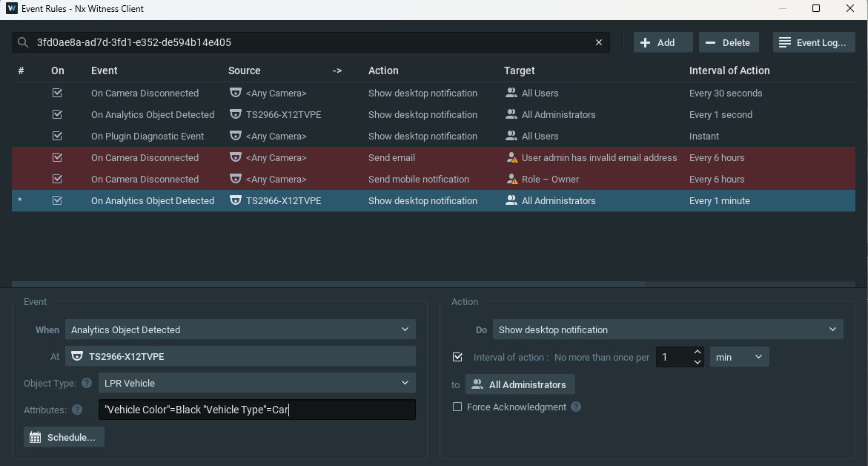Delete the selected rule
Screen dimensions: 868x466
[x=729, y=42]
